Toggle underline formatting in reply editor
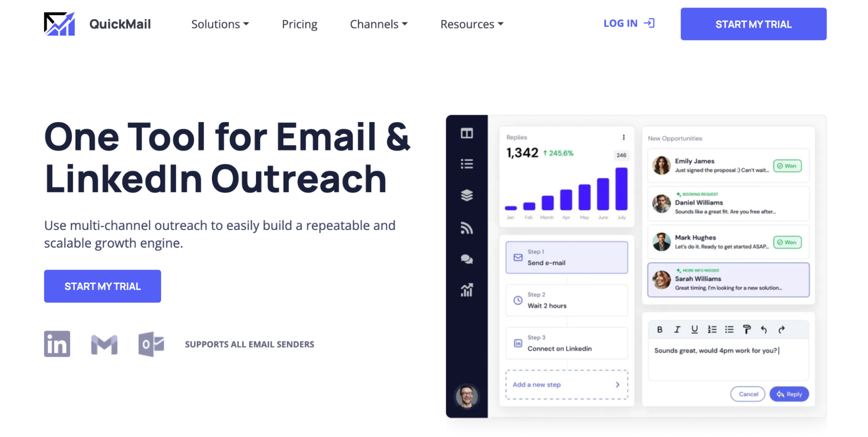Viewport: 868px width, 437px height. 694,329
